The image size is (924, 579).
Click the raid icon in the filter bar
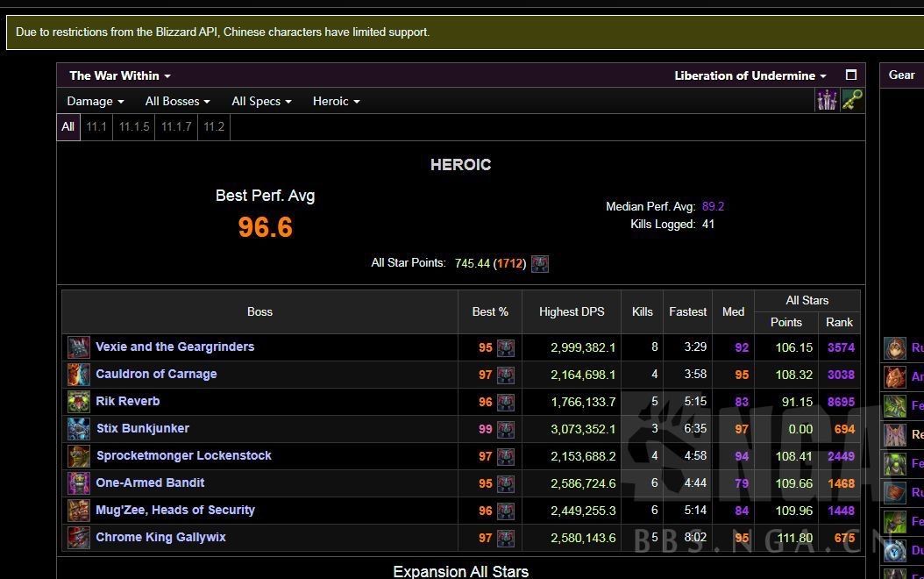827,100
